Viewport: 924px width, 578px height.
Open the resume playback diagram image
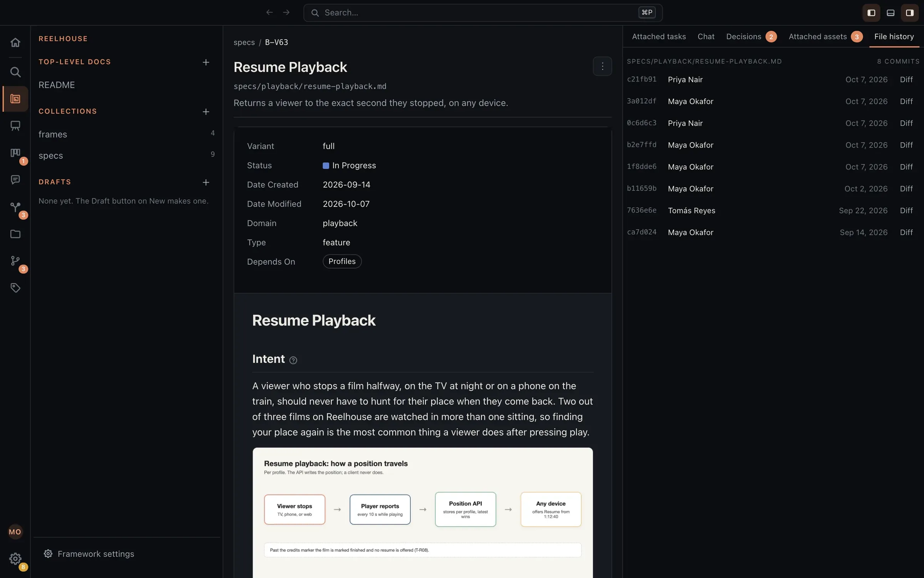422,512
